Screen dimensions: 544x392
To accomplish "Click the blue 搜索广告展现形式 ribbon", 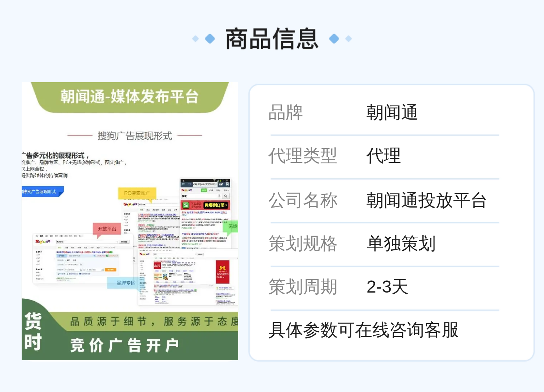I will pos(43,191).
